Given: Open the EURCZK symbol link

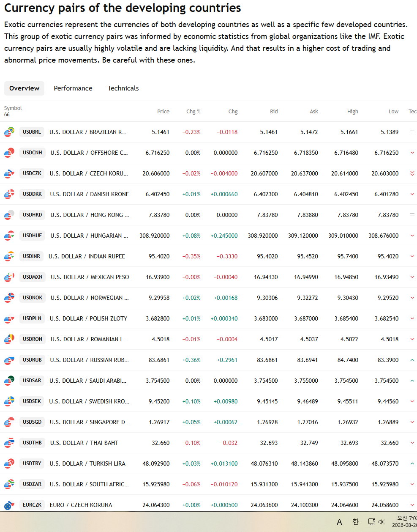Looking at the screenshot, I should [32, 505].
